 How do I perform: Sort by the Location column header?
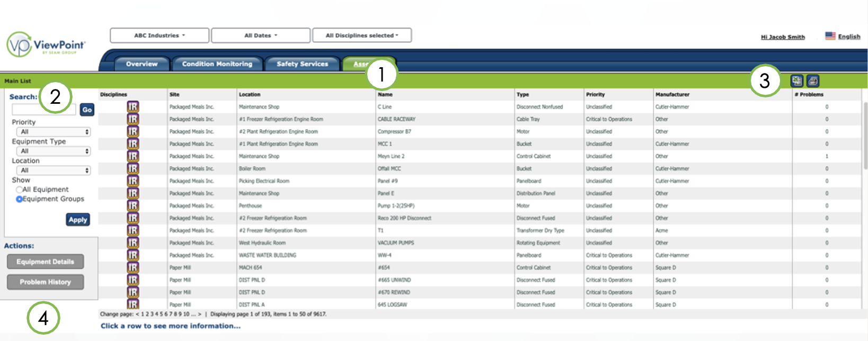[250, 94]
